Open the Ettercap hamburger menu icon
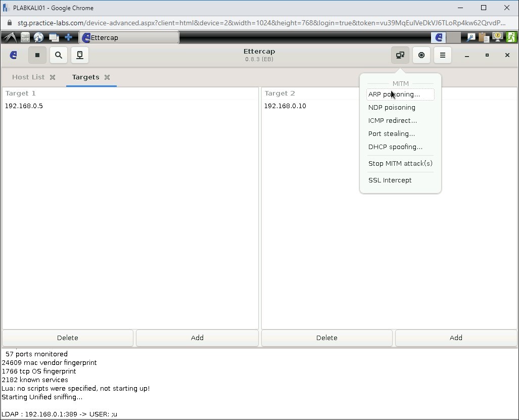 tap(442, 55)
